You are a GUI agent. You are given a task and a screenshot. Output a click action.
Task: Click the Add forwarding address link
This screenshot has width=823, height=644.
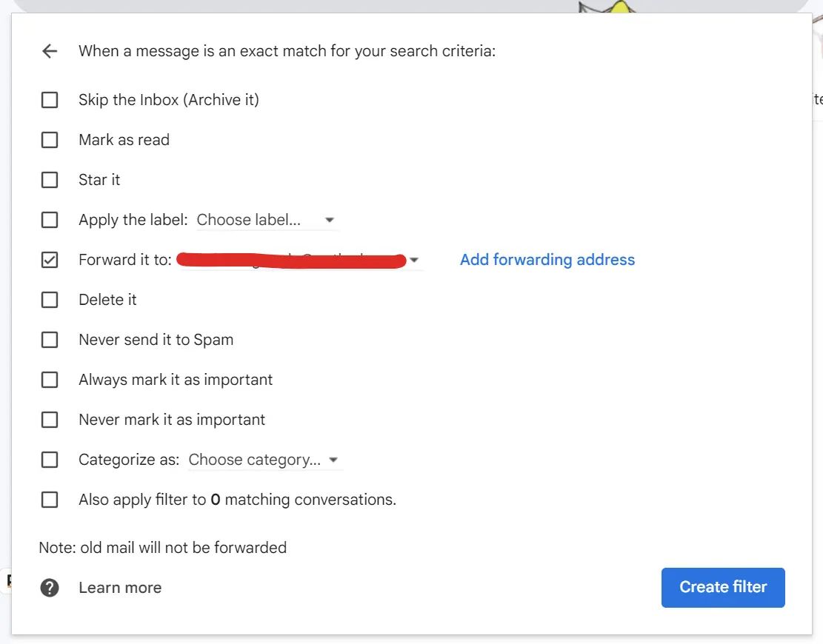click(x=547, y=260)
